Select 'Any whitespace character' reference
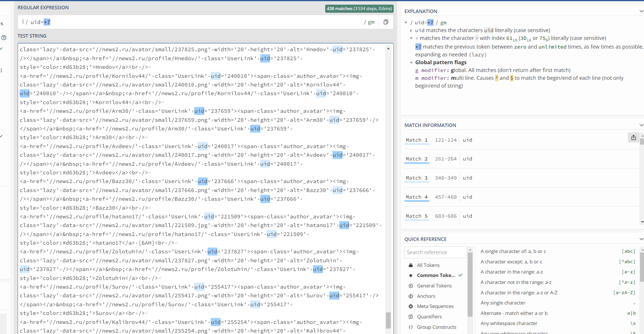Screen dimensions: 644x334 tap(558, 323)
